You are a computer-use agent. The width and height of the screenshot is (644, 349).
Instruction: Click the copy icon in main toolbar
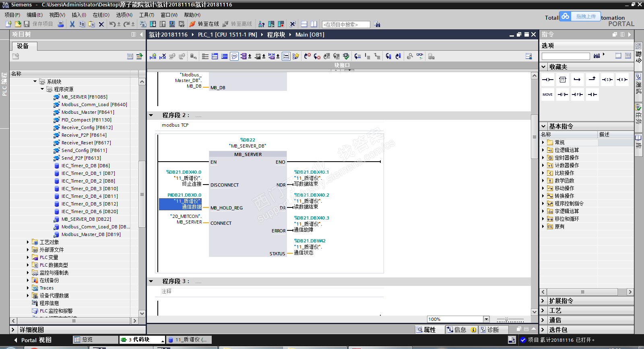point(82,24)
